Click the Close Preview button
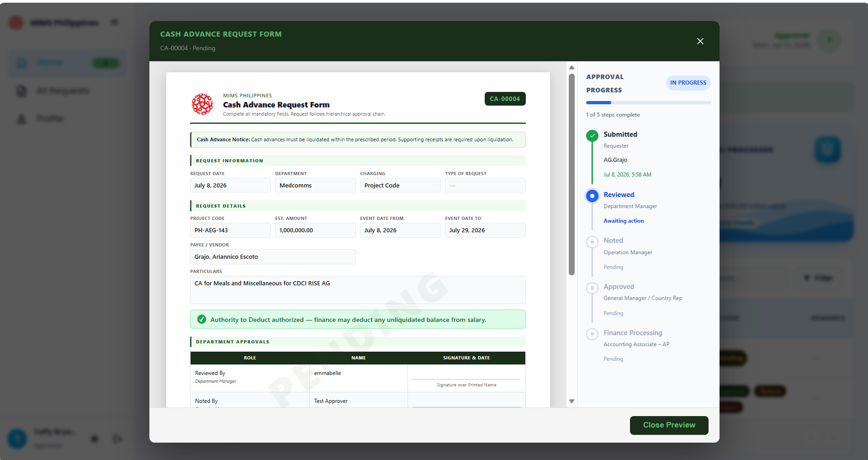Image resolution: width=868 pixels, height=460 pixels. 669,425
